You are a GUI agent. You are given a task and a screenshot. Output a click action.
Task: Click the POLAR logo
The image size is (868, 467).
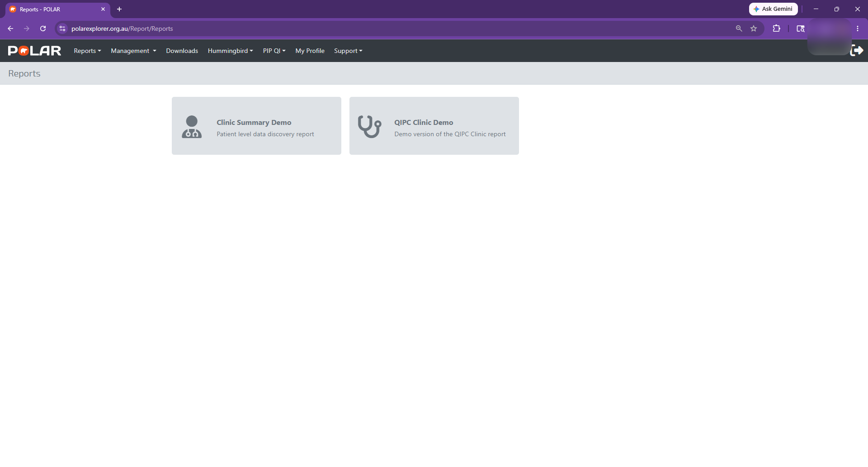(34, 51)
